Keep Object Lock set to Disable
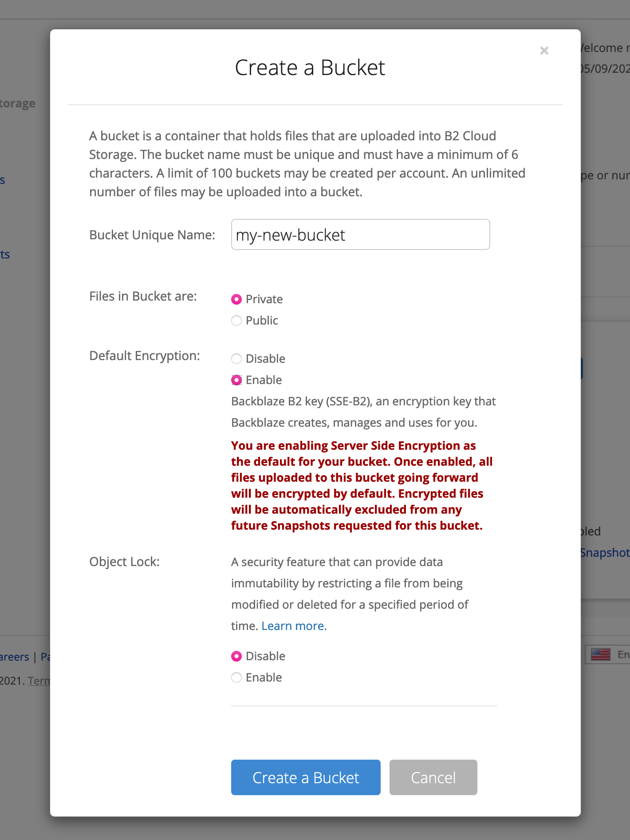Image resolution: width=630 pixels, height=840 pixels. (x=236, y=656)
